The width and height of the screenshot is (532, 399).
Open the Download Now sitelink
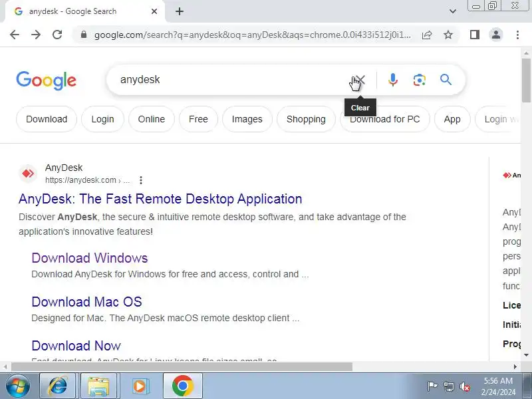tap(76, 346)
